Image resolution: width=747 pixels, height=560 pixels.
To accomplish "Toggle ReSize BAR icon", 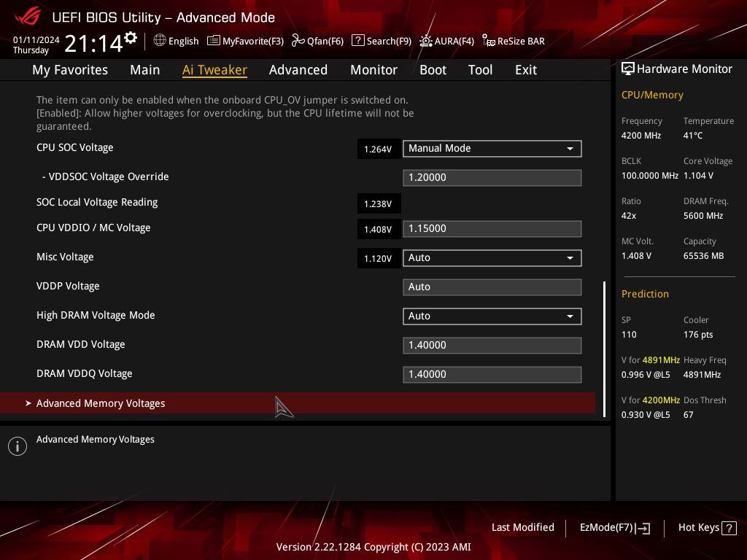I will [488, 41].
